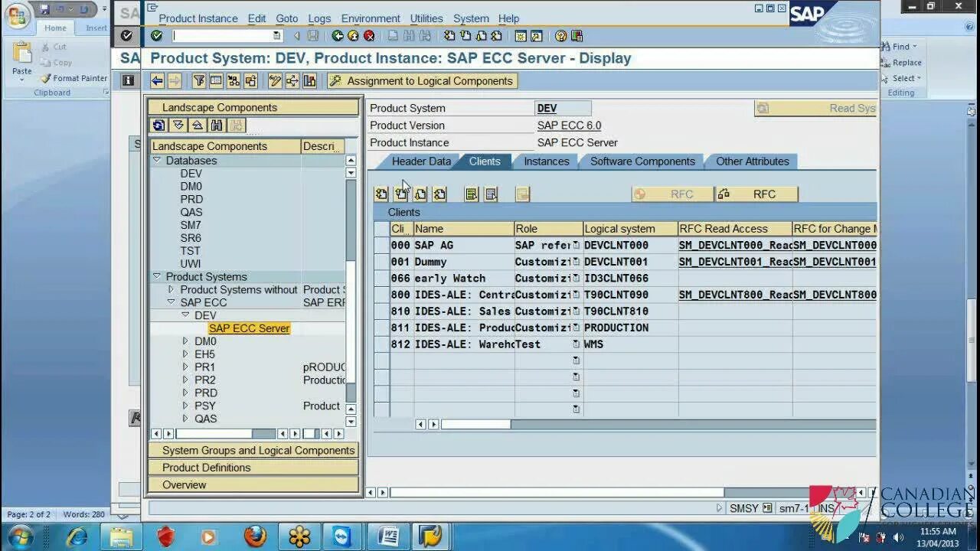Open the command field history dropdown

[276, 36]
